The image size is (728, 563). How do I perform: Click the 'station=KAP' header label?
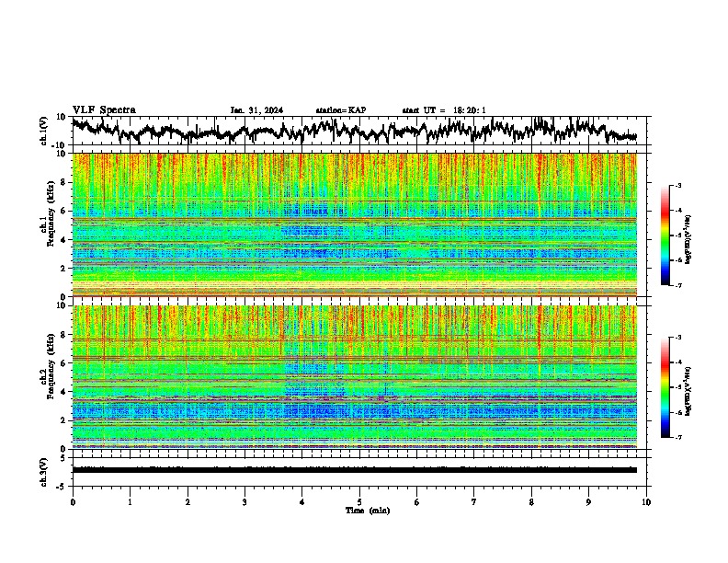click(x=341, y=110)
